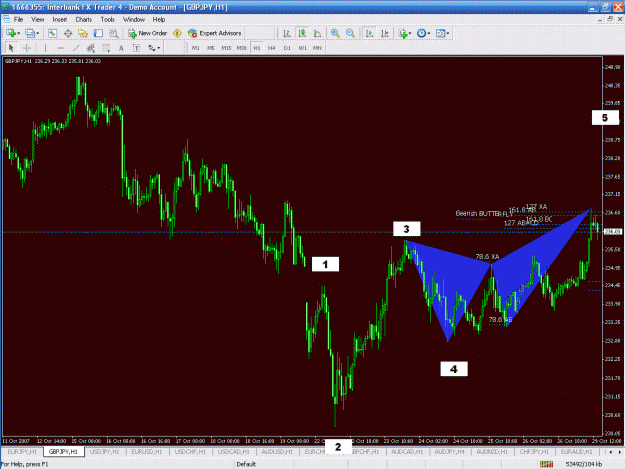Select the Cursor arrow tool

pyautogui.click(x=11, y=48)
